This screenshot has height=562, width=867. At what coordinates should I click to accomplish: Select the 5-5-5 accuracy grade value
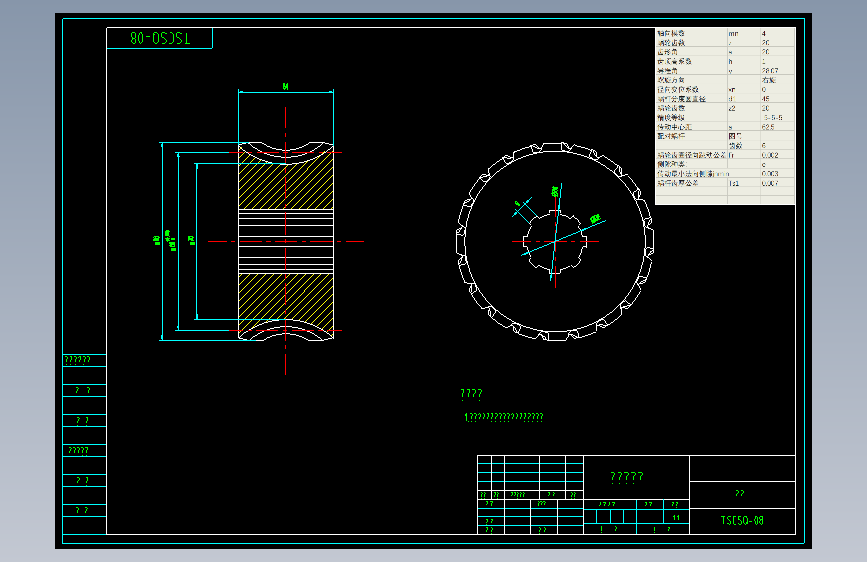[x=773, y=117]
